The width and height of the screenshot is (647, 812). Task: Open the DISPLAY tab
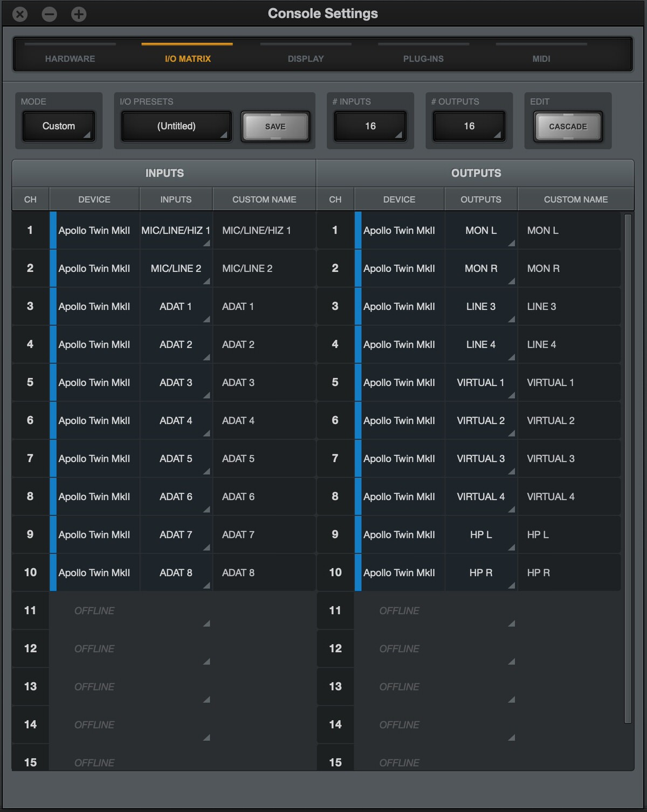306,58
